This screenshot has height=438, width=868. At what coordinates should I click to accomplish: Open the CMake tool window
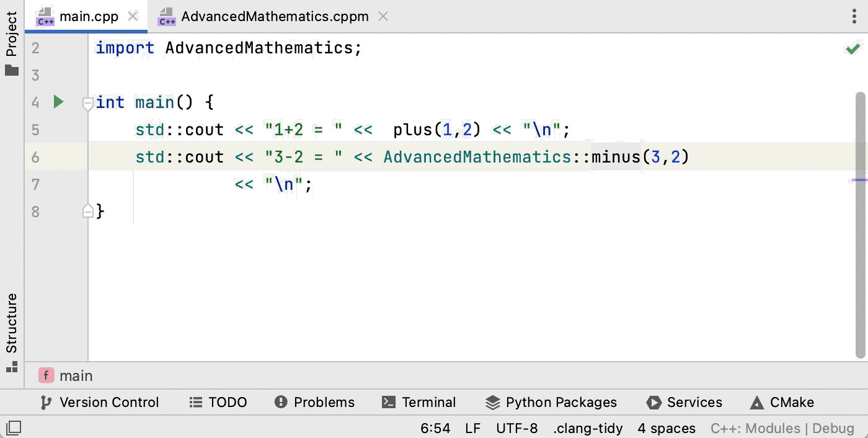[781, 402]
